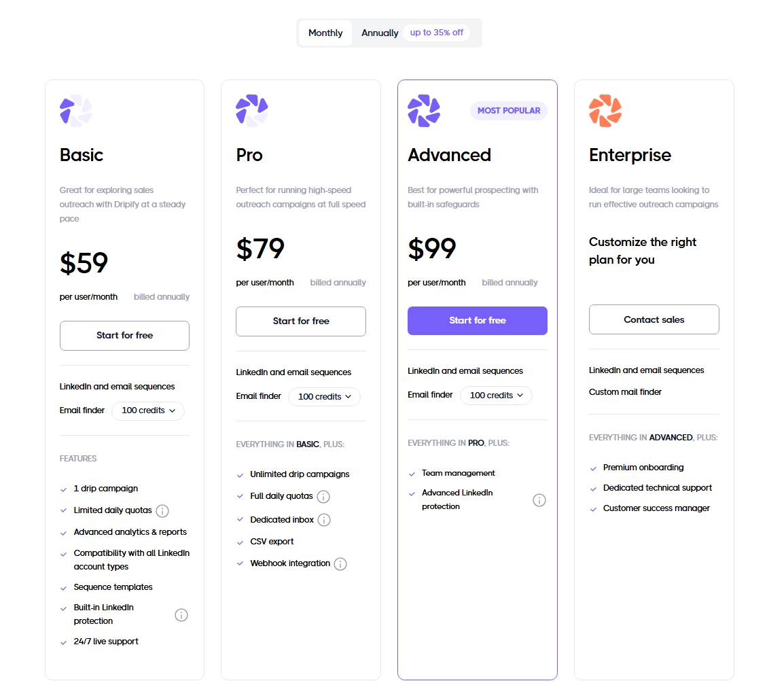Click the Advanced plan logo icon

pyautogui.click(x=423, y=111)
